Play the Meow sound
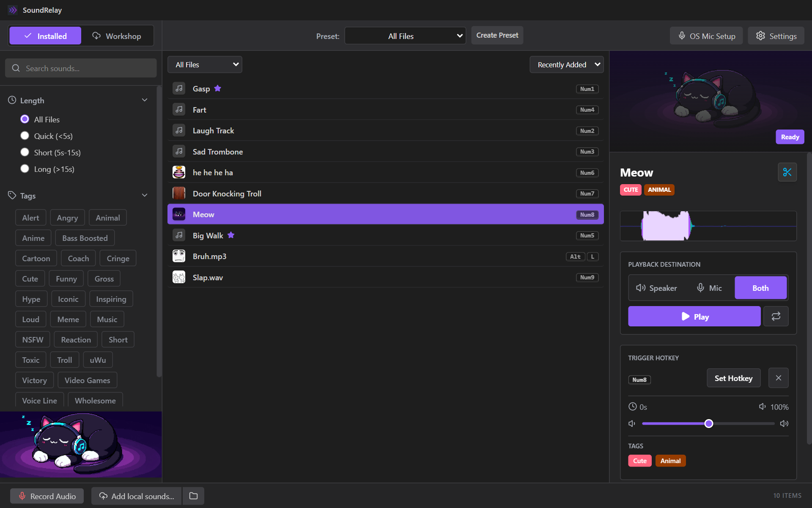 pos(694,316)
